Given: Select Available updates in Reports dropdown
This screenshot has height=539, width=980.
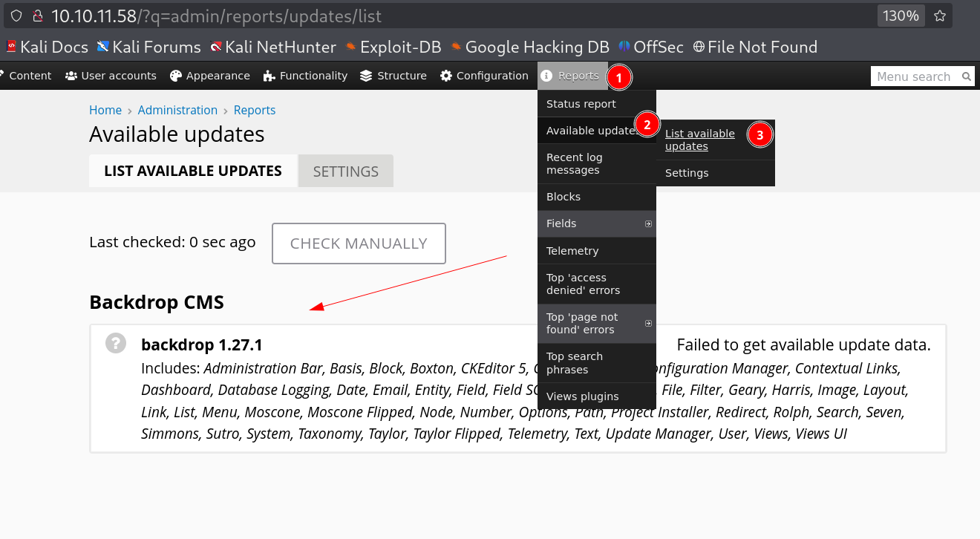Looking at the screenshot, I should click(x=597, y=131).
